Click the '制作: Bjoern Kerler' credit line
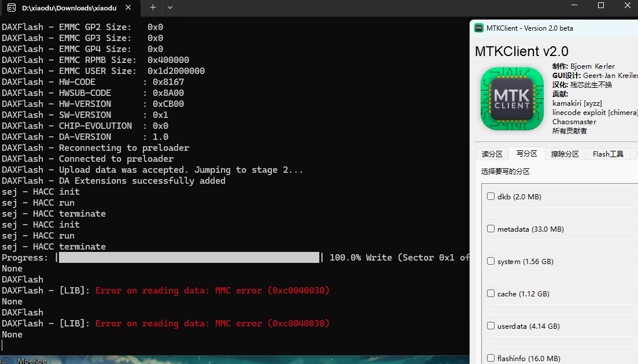Image resolution: width=638 pixels, height=364 pixels. pyautogui.click(x=584, y=66)
